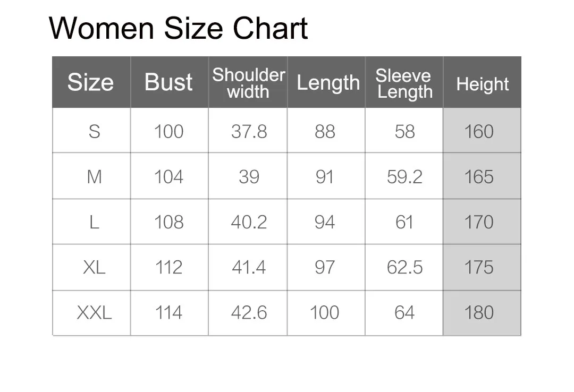Click the 37.8 shoulder width cell
This screenshot has width=574, height=392.
click(248, 130)
